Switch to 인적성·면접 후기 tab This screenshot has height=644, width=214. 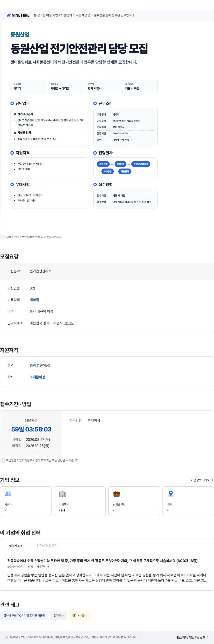pyautogui.click(x=47, y=546)
